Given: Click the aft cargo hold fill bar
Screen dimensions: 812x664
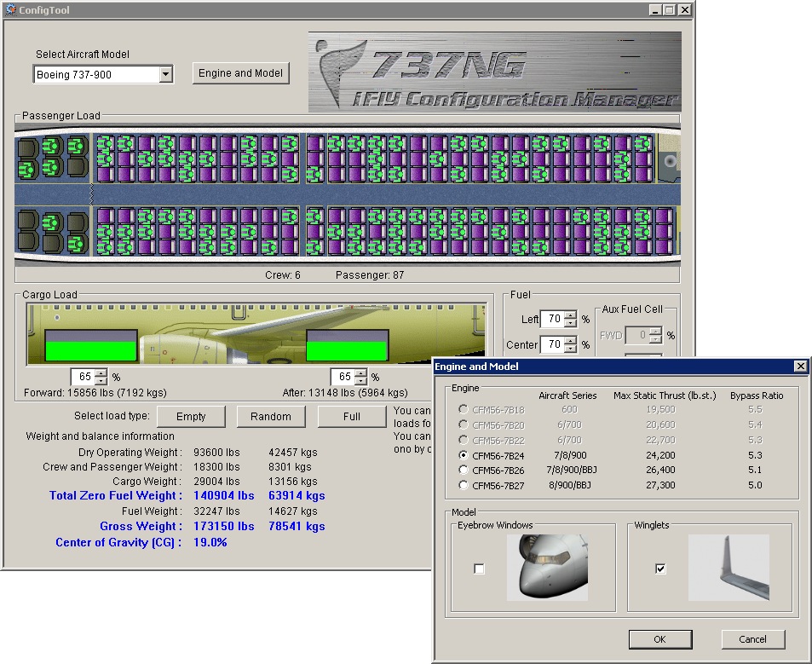Looking at the screenshot, I should [348, 345].
